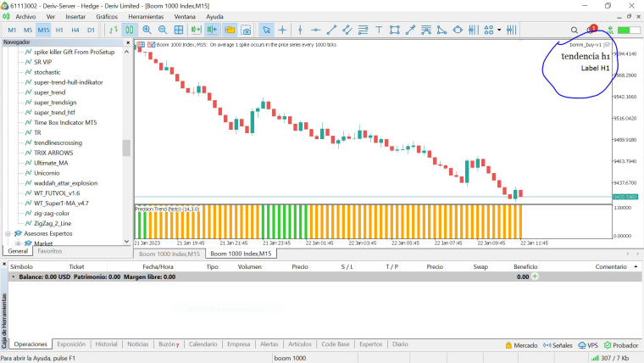Open the indicators list icon

(473, 30)
